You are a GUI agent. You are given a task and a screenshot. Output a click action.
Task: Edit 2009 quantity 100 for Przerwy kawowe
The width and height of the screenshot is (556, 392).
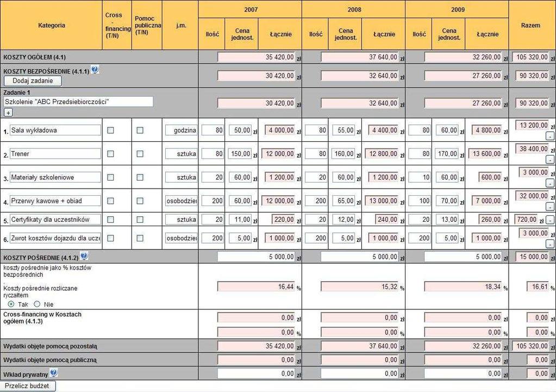(420, 201)
